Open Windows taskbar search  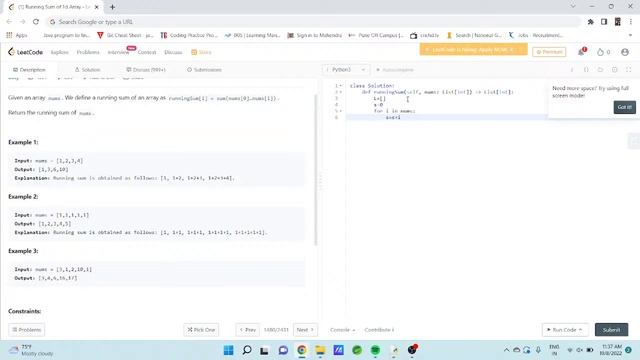[247, 350]
